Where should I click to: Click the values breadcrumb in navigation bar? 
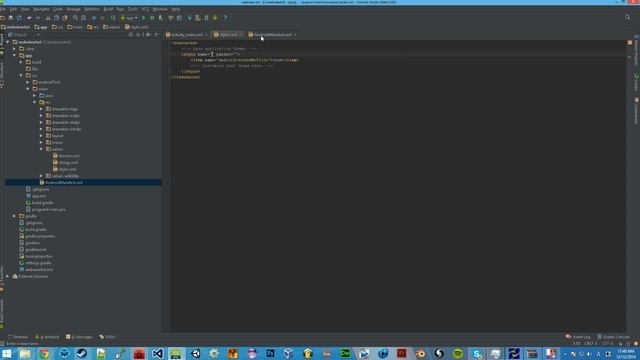point(111,27)
